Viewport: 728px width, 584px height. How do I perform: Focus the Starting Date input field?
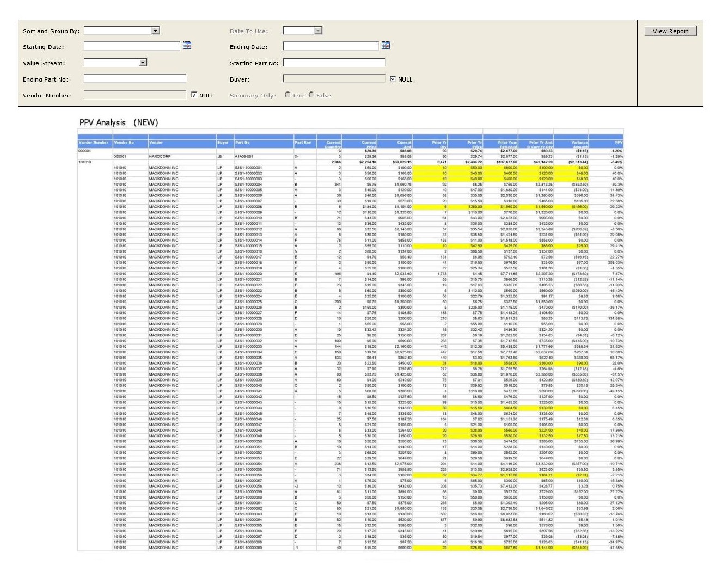pyautogui.click(x=132, y=46)
